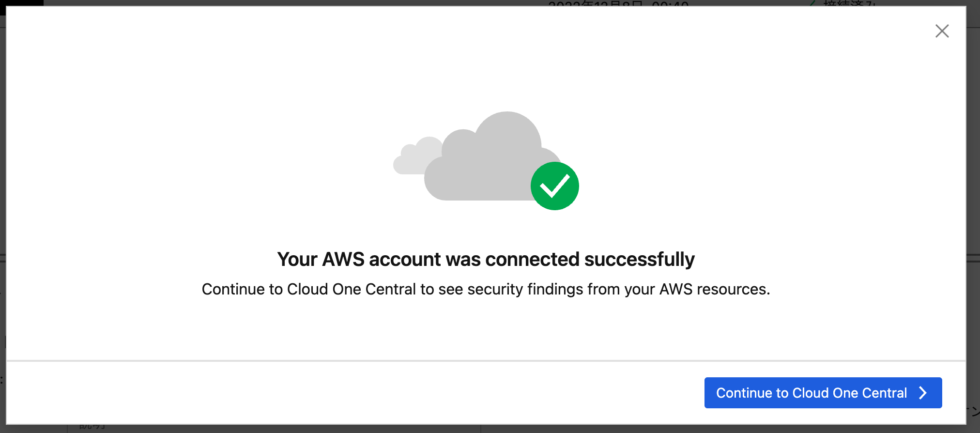Click Continue to Cloud One Central
The height and width of the screenshot is (433, 980).
823,393
